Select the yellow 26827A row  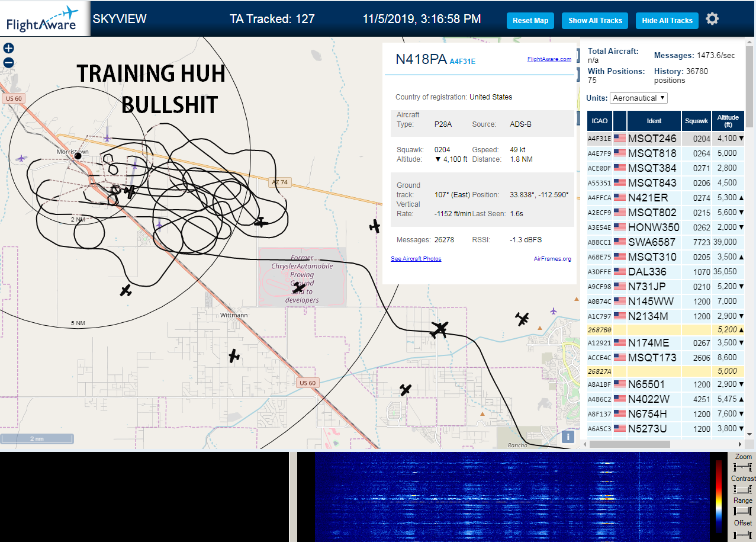[665, 371]
